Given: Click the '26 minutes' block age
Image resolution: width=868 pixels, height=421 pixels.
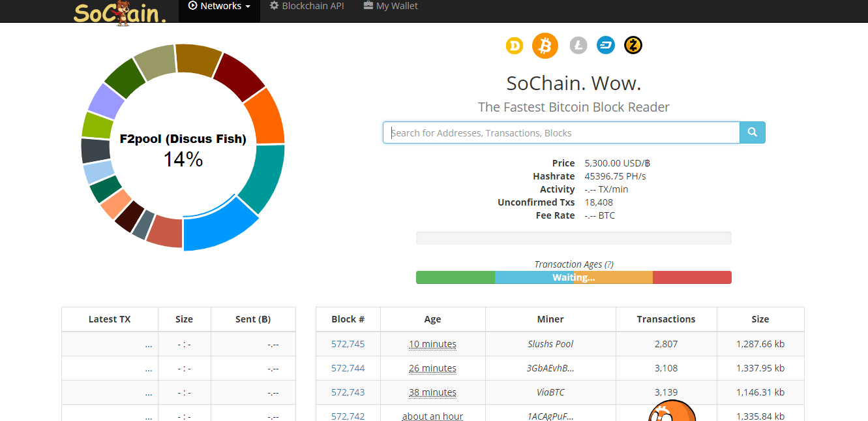Looking at the screenshot, I should (432, 368).
